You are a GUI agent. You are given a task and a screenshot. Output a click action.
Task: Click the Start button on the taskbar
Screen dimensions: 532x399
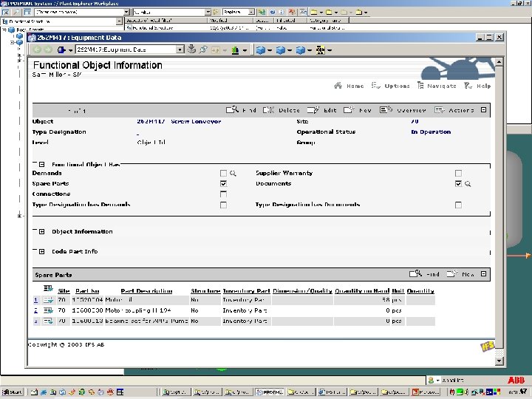coord(13,392)
